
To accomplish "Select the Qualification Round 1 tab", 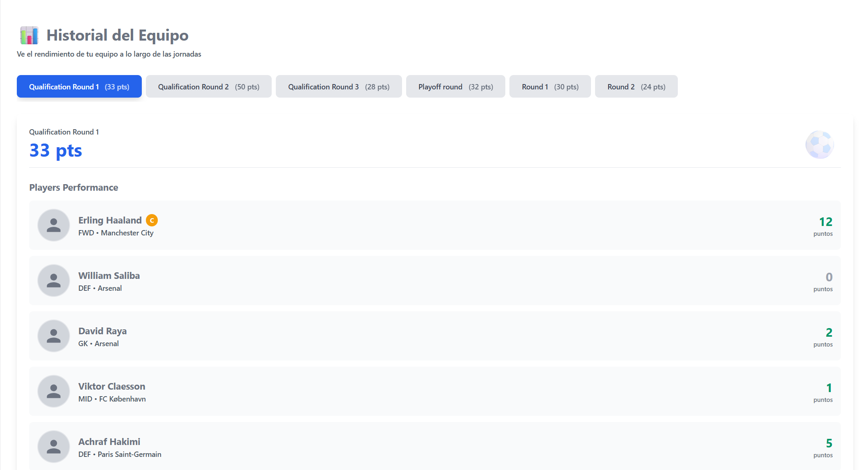I will click(79, 87).
